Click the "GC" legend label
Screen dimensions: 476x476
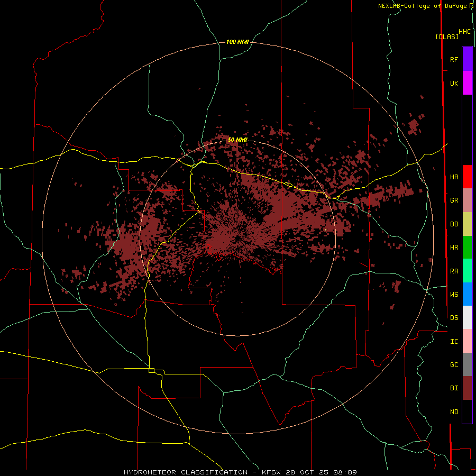coord(454,365)
